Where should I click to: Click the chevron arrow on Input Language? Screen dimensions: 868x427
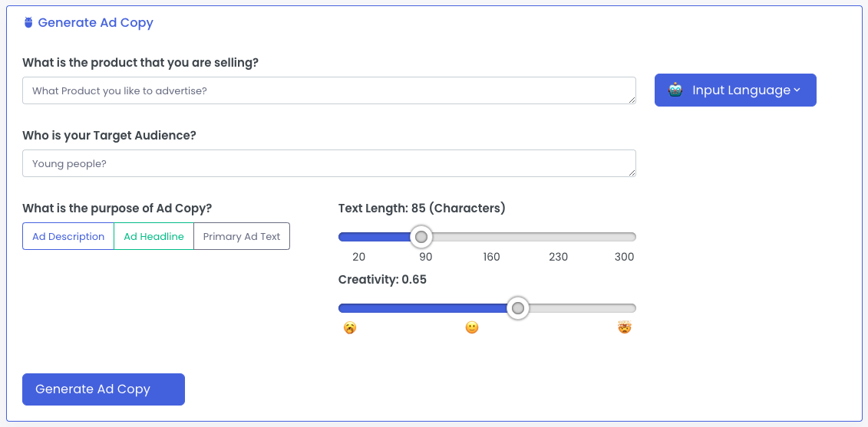click(797, 90)
